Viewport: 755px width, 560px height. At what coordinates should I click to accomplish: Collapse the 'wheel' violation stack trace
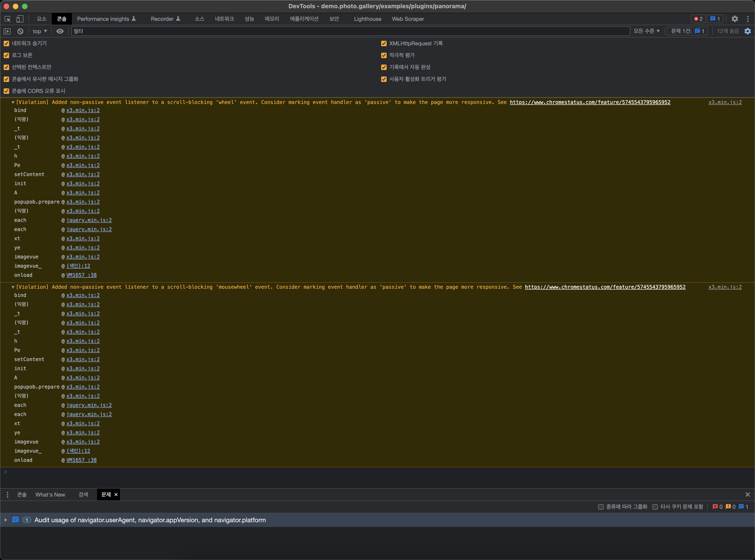click(x=13, y=102)
